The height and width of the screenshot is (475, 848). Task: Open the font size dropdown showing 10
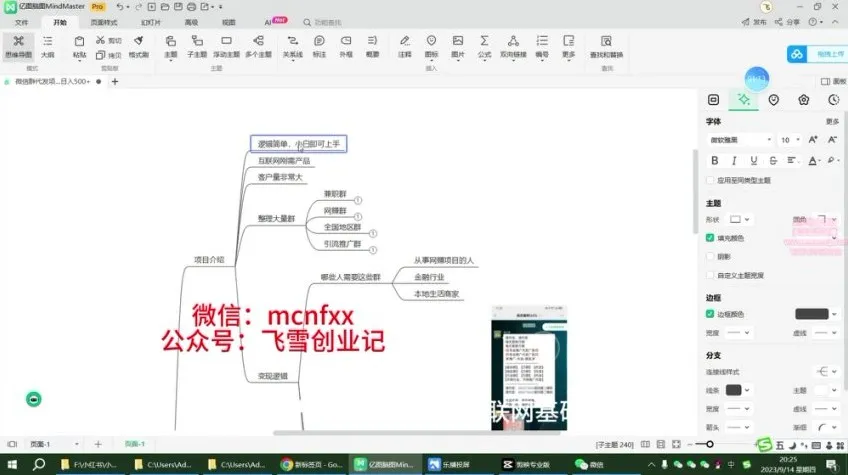pyautogui.click(x=789, y=140)
